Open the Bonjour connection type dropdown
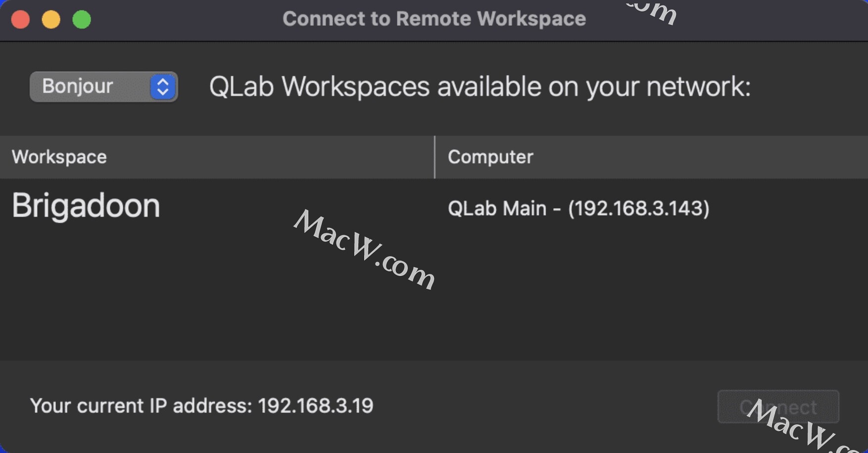The image size is (868, 453). click(x=104, y=87)
